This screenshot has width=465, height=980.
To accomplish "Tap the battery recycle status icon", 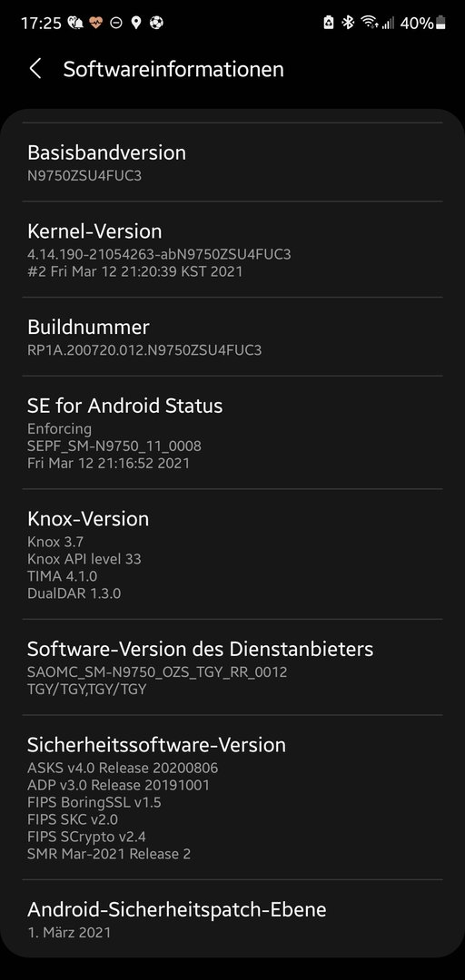I will (329, 23).
